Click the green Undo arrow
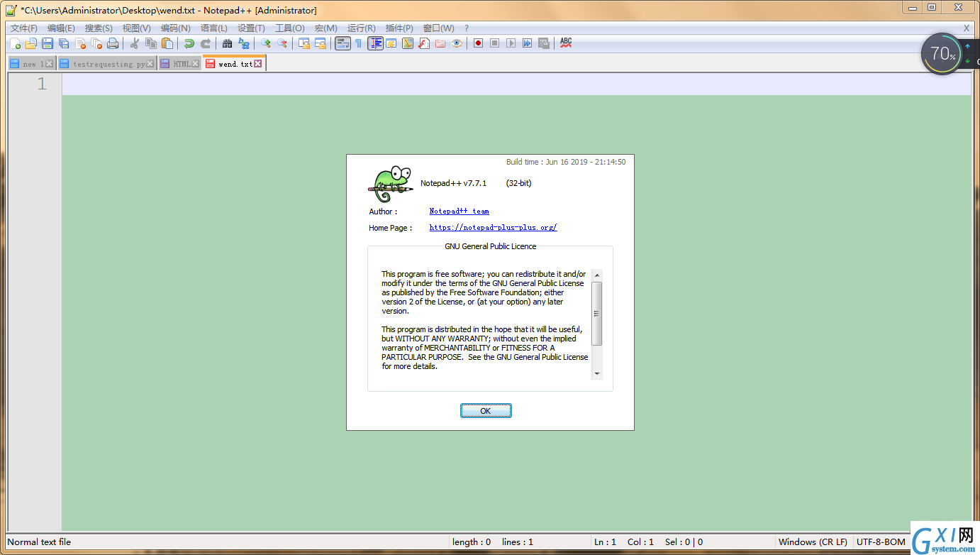980x555 pixels. pos(189,43)
